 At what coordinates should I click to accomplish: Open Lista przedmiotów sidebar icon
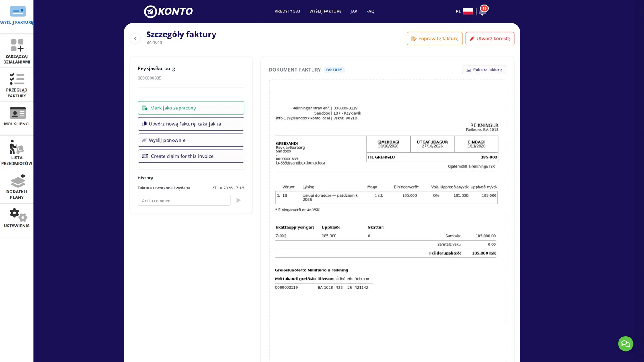point(17,147)
